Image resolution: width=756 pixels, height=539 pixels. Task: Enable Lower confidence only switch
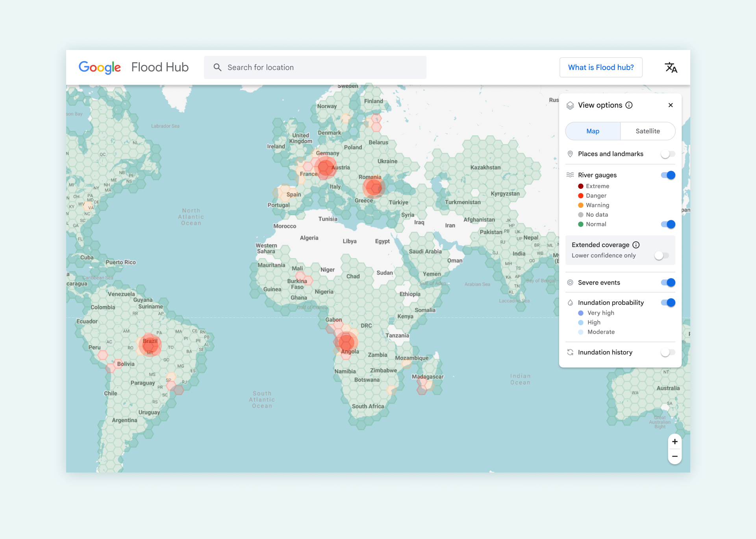click(661, 255)
